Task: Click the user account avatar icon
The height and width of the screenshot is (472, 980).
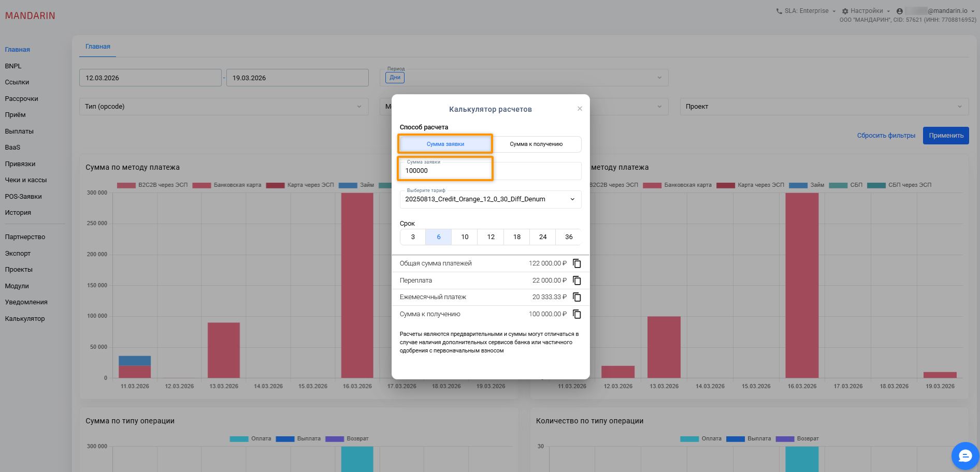Action: 900,11
